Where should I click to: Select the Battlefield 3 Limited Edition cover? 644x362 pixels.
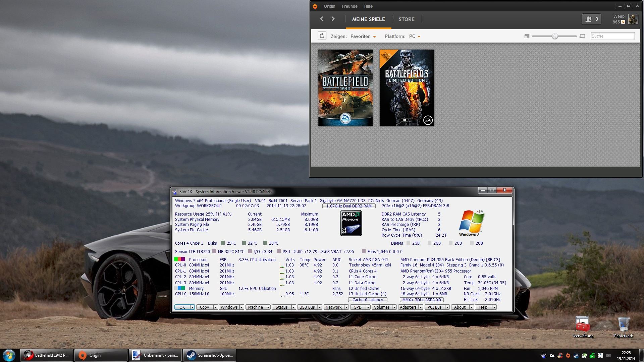pos(407,88)
